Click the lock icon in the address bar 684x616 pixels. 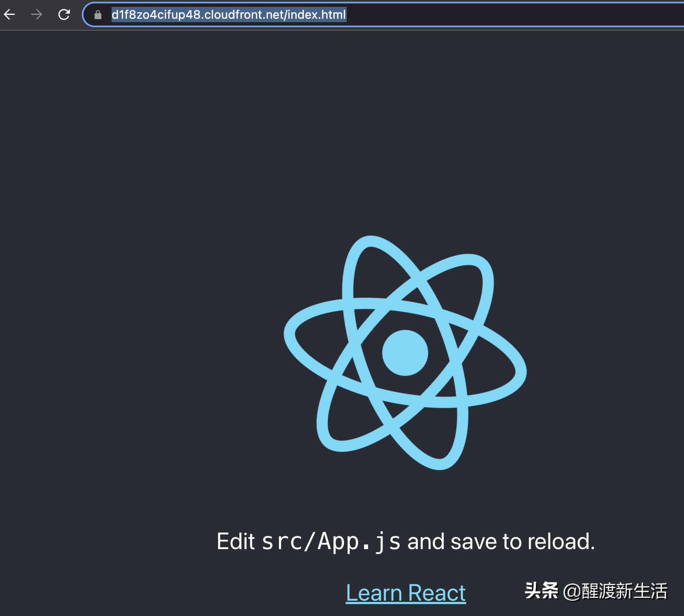(x=98, y=15)
